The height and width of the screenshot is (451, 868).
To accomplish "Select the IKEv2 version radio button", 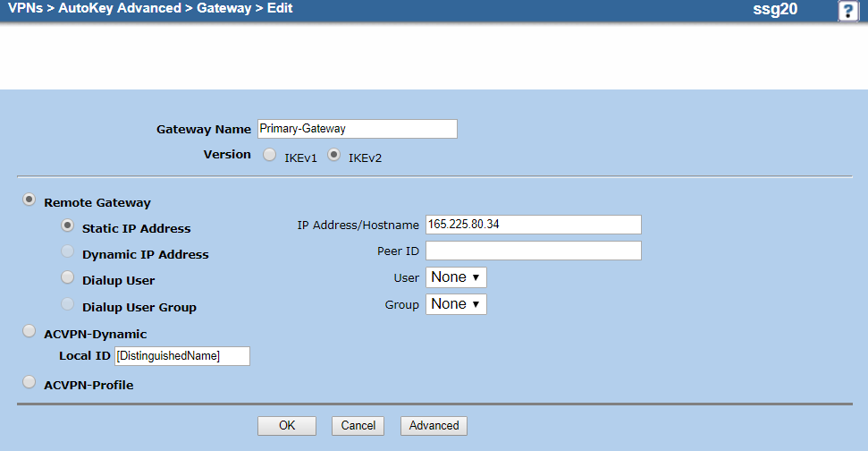I will (x=334, y=156).
